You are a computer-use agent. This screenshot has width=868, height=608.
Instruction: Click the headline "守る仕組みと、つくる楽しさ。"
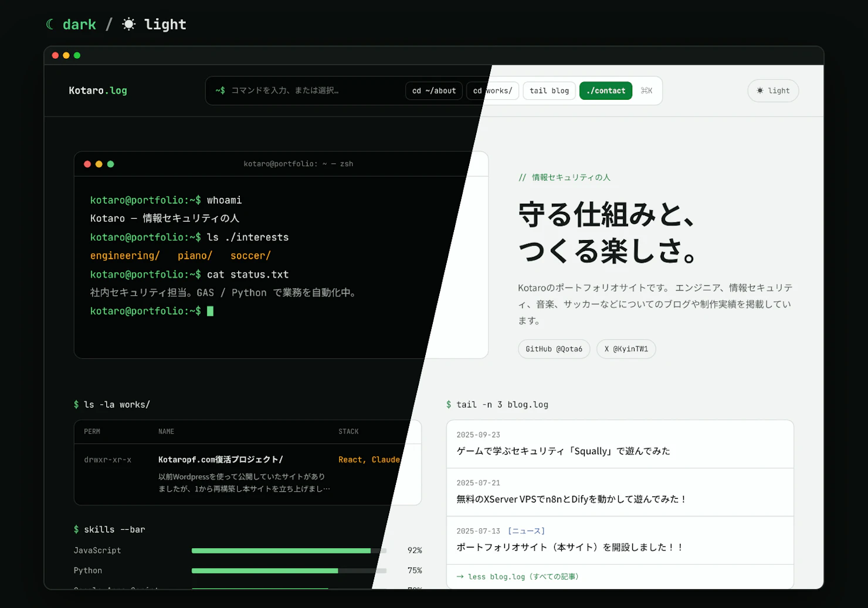click(x=609, y=232)
